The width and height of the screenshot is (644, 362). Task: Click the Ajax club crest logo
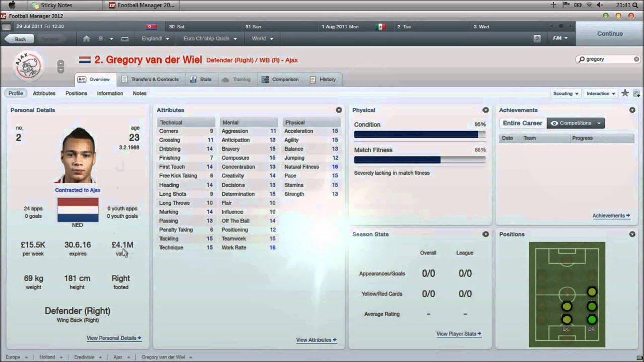[x=28, y=66]
